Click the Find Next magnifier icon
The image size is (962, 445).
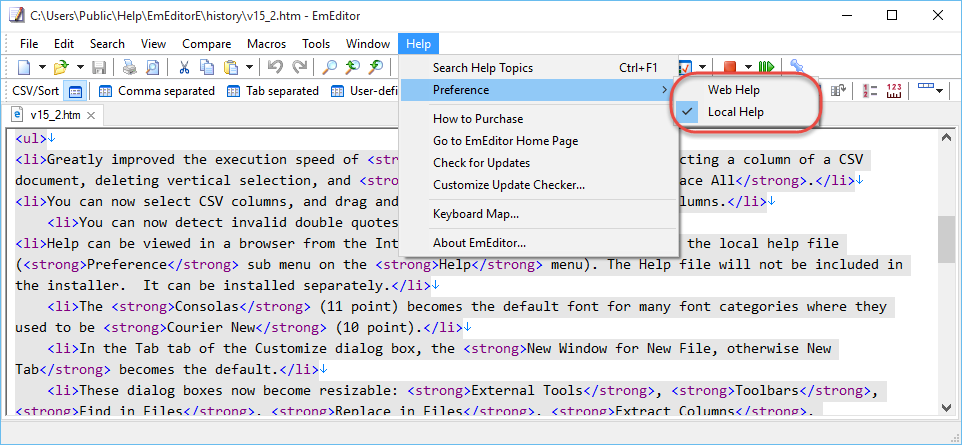[x=375, y=66]
